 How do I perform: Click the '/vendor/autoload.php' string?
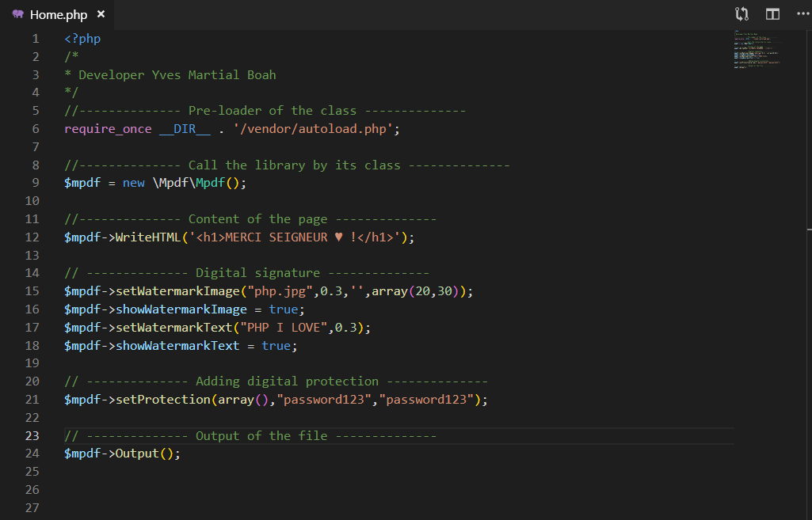313,129
